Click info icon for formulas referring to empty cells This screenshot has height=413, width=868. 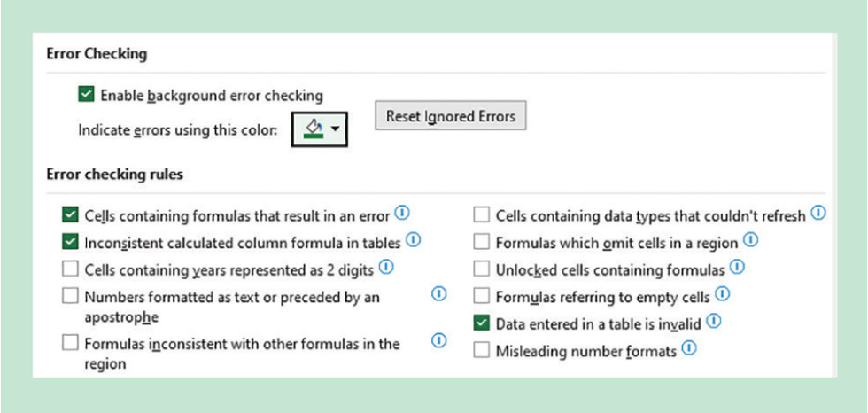coord(722,294)
